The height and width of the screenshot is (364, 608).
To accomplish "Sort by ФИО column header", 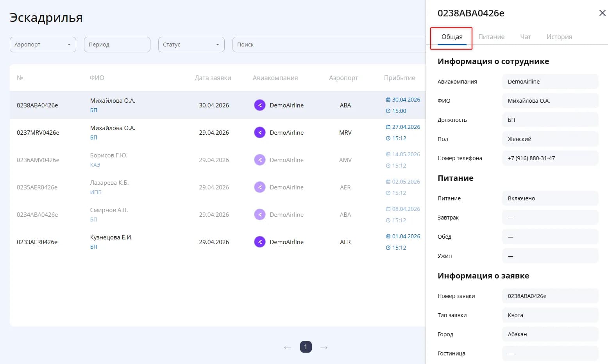I will click(x=97, y=78).
